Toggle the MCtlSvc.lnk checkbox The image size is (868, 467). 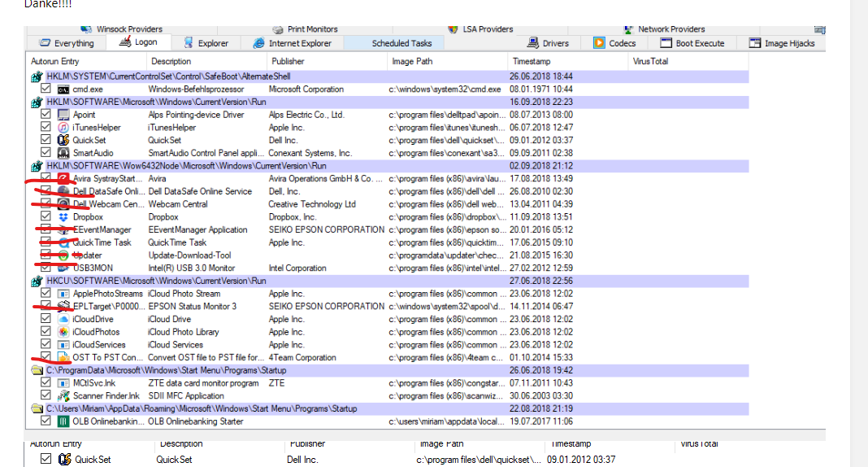[x=46, y=382]
